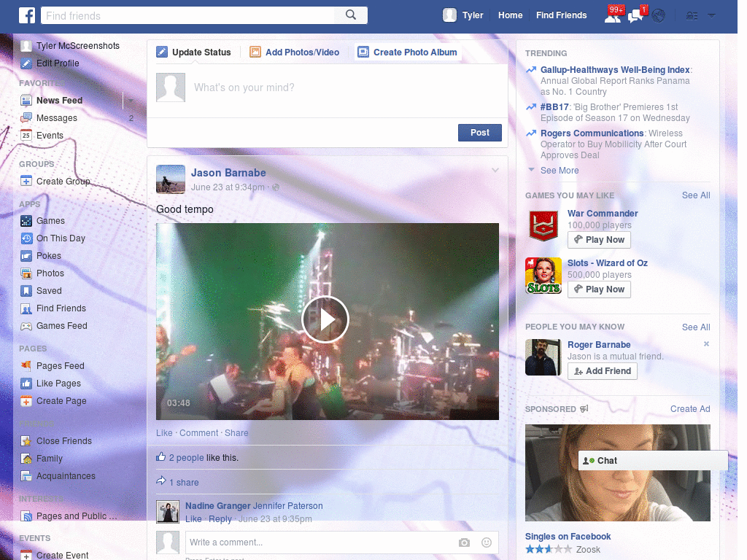Click the Saved bookmark icon
This screenshot has width=747, height=560.
point(26,291)
